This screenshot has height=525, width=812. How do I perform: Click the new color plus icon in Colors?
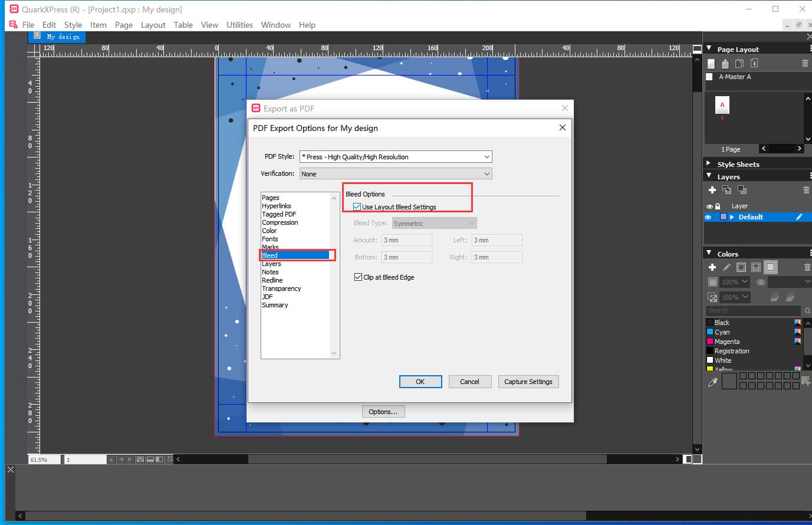click(x=712, y=267)
